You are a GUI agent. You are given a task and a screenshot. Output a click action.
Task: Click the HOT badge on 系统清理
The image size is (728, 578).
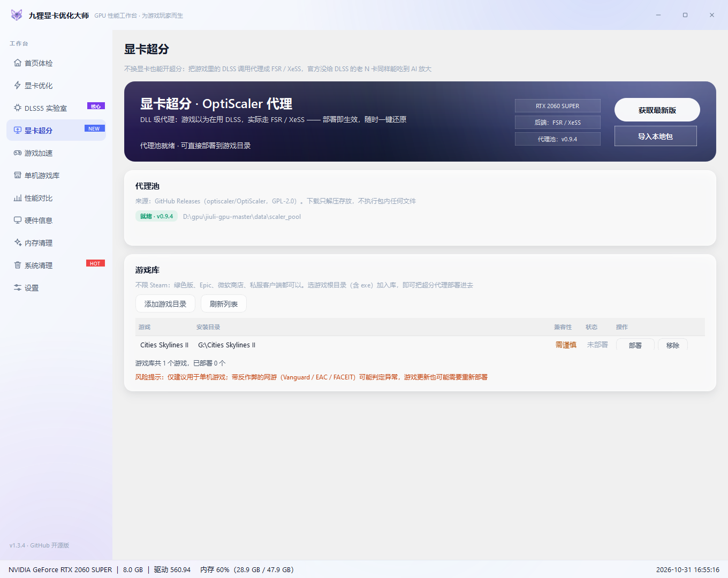(95, 263)
